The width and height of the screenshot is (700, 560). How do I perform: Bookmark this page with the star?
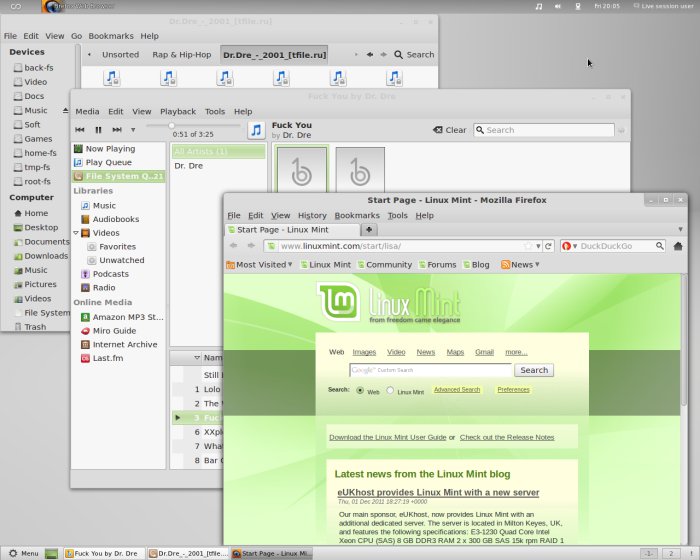[x=528, y=246]
